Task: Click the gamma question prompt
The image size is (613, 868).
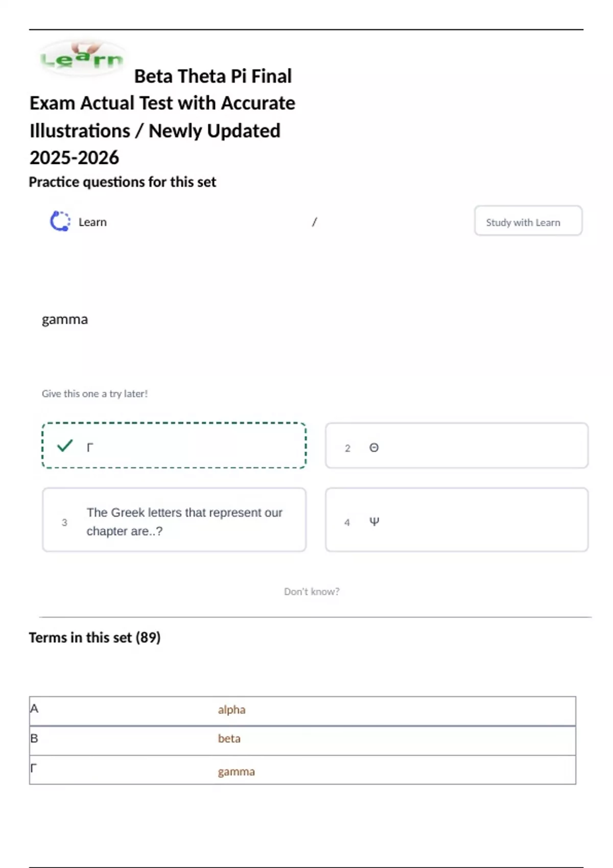Action: tap(65, 320)
